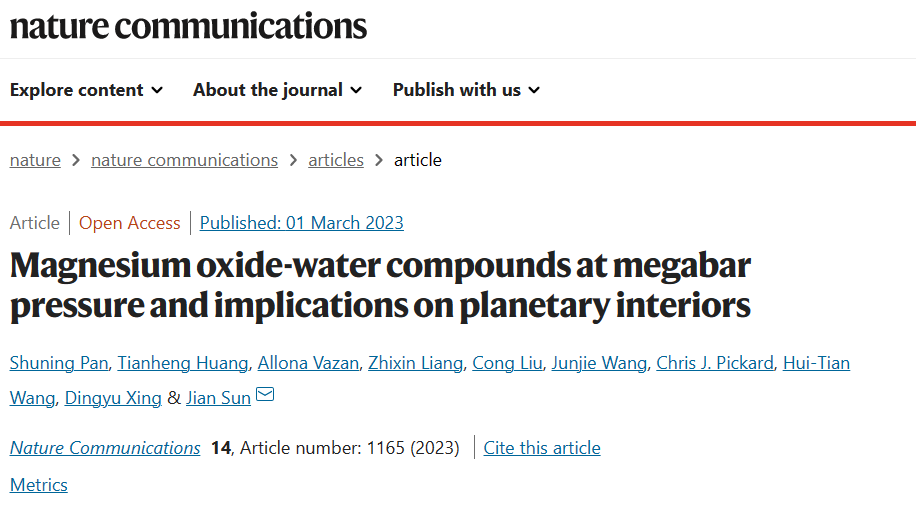Open Cong Liu author link

point(507,363)
